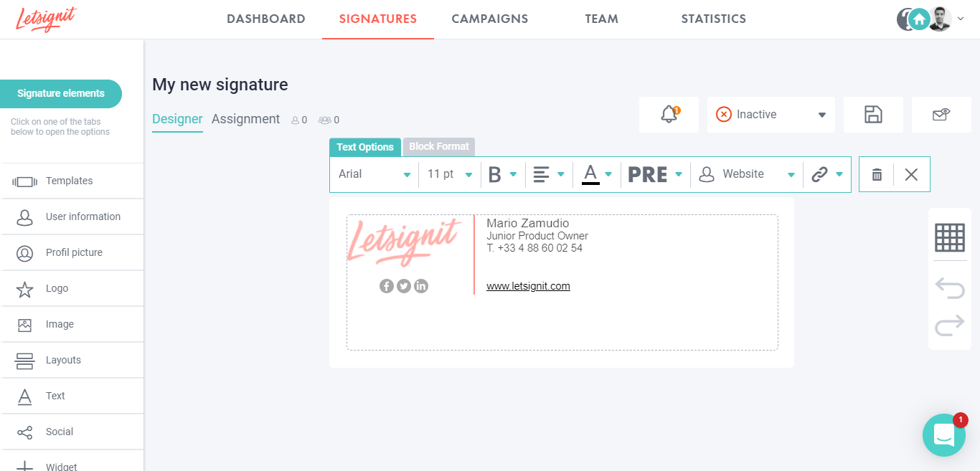Open notifications via the bell icon

pyautogui.click(x=669, y=114)
